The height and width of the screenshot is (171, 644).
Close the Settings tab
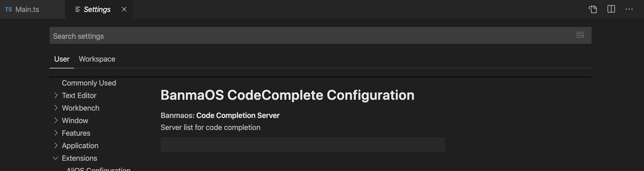tap(124, 9)
